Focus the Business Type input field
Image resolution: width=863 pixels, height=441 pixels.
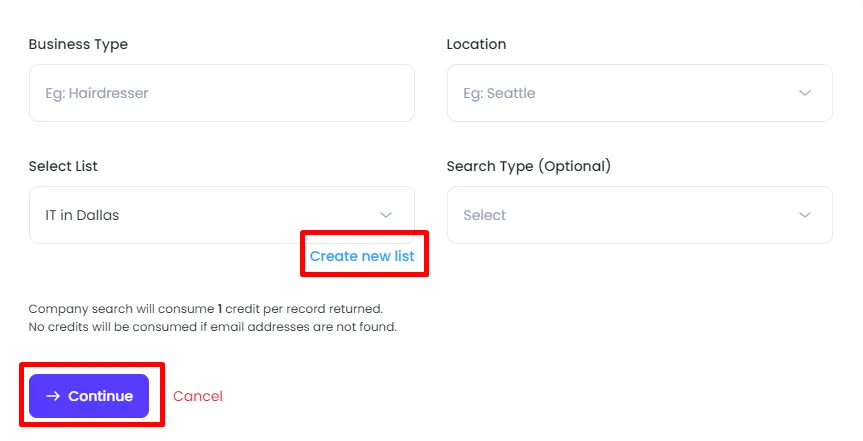[x=221, y=94]
